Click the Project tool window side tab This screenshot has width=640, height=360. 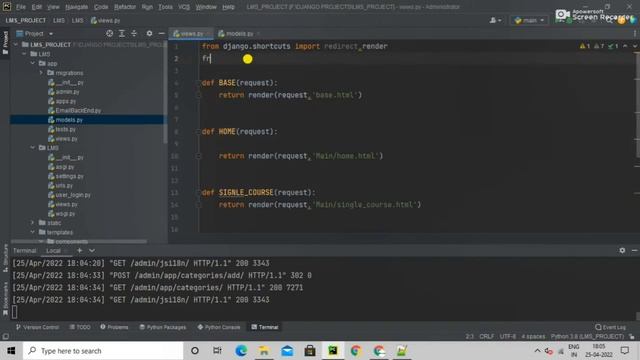click(5, 41)
